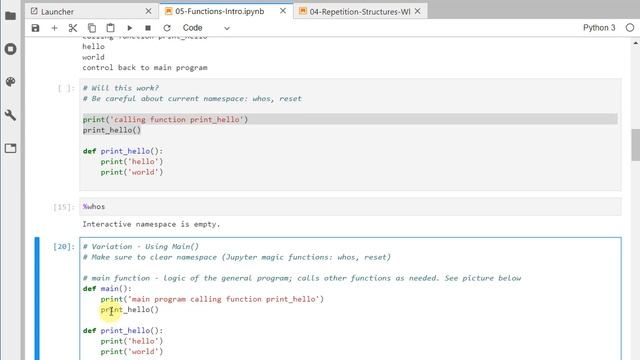
Task: Insert a new cell below
Action: pyautogui.click(x=54, y=28)
